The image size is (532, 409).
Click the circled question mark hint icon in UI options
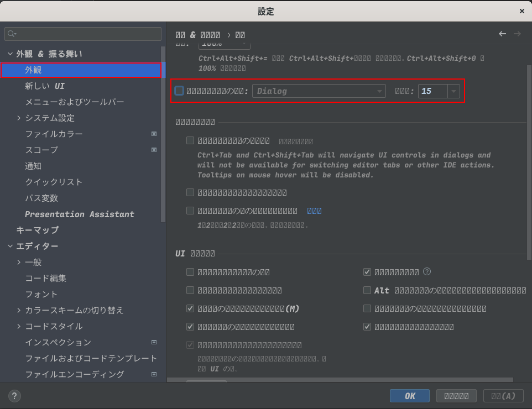[x=427, y=271]
